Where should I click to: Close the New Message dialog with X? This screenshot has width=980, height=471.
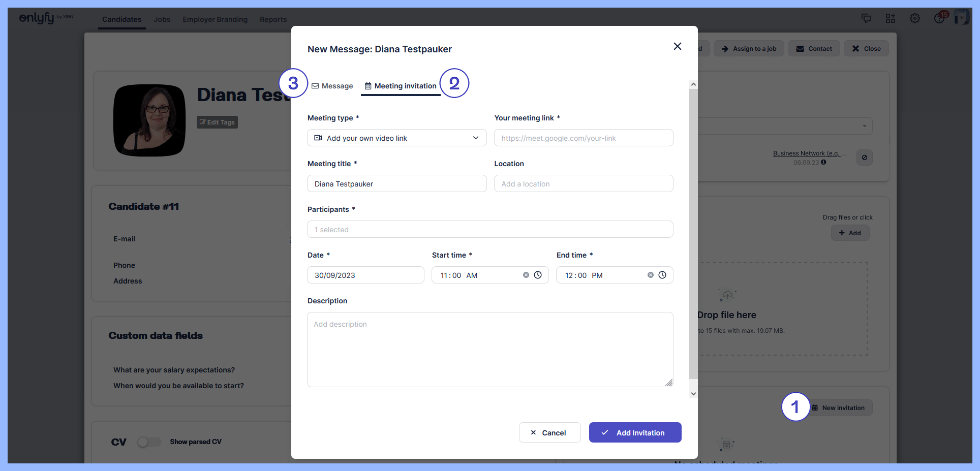(x=677, y=46)
